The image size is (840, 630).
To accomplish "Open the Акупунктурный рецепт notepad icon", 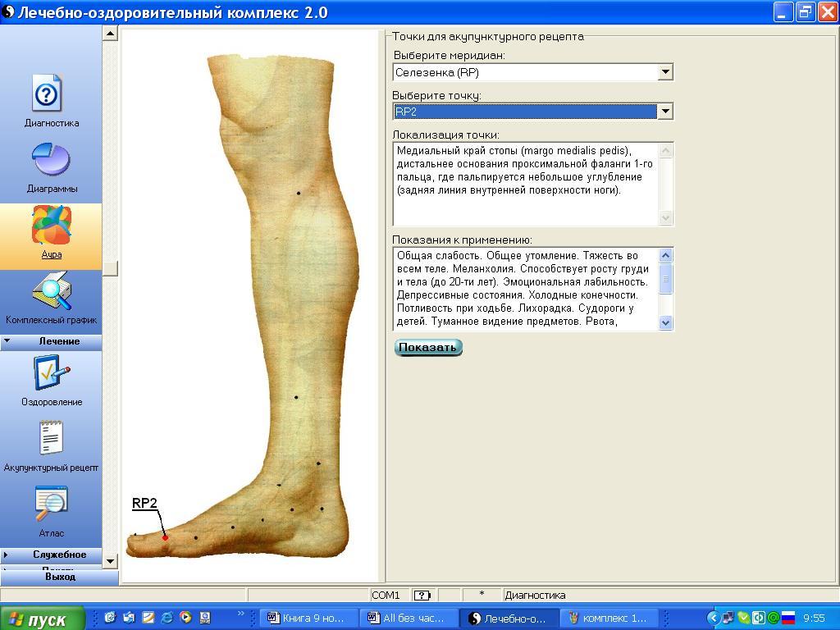I will coord(51,439).
